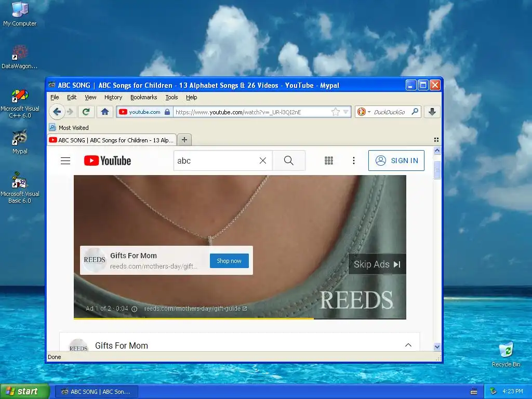This screenshot has height=399, width=532.
Task: Open the ad info circle icon
Action: (135, 309)
